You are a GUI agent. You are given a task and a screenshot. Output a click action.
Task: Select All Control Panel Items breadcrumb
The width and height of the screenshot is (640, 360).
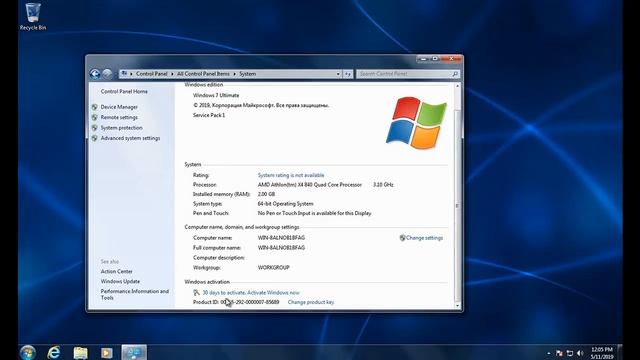203,74
